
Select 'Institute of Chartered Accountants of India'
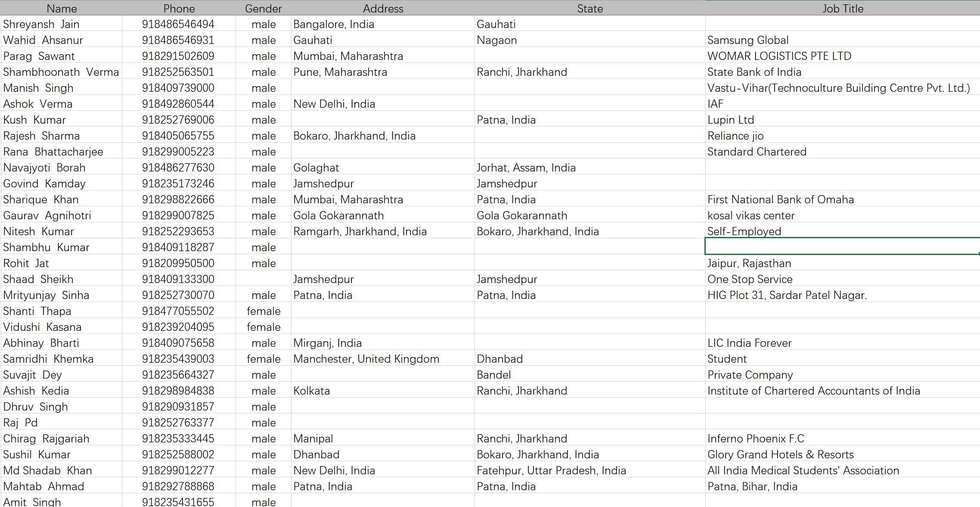[x=843, y=391]
